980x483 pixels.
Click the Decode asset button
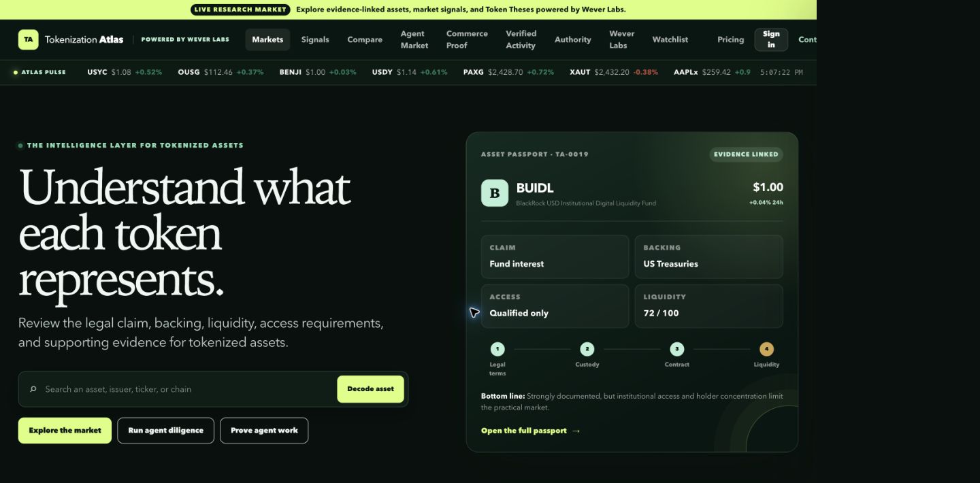370,389
